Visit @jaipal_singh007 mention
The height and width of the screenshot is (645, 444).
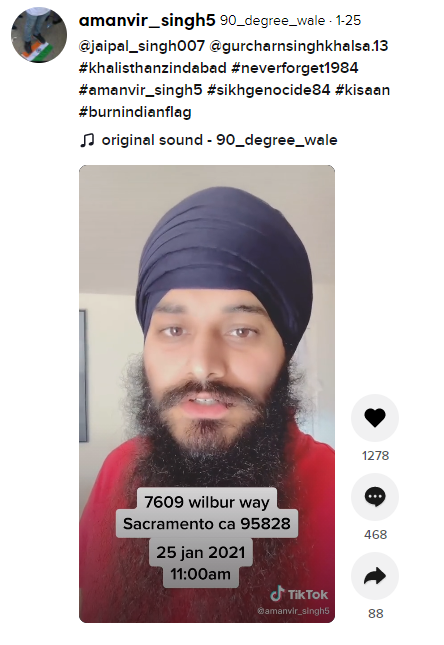click(142, 46)
